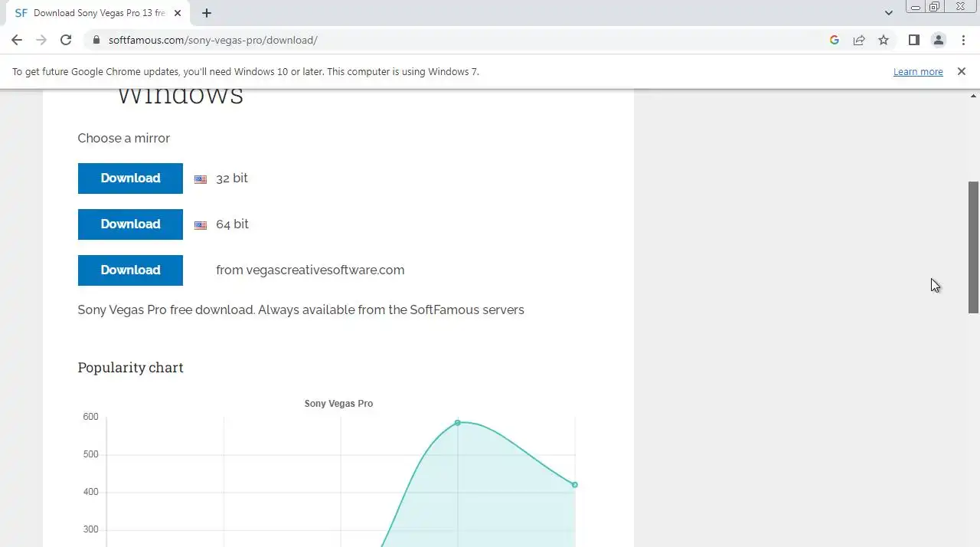View site information lock icon
Image resolution: width=980 pixels, height=547 pixels.
[x=96, y=40]
